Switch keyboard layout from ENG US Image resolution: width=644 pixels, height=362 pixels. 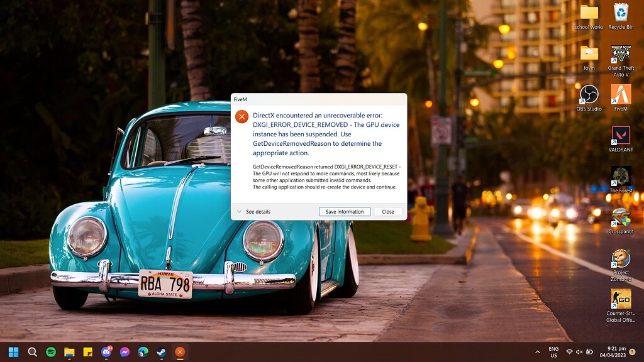[553, 352]
